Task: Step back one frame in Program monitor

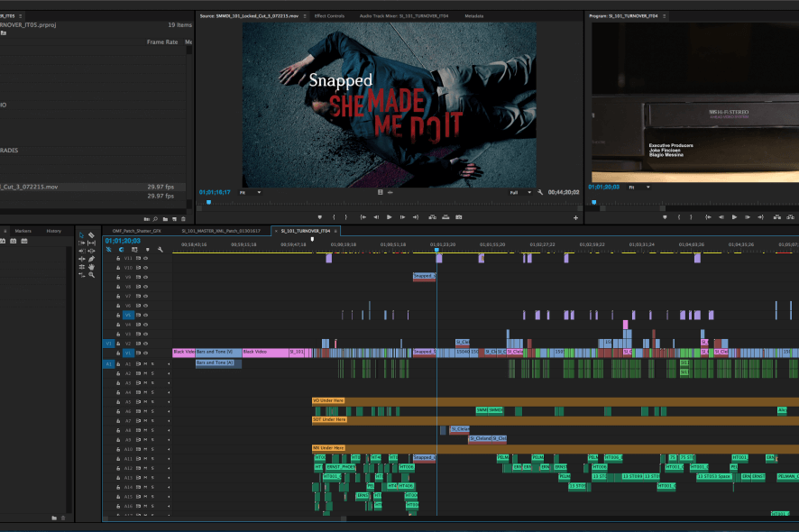Action: 721,217
